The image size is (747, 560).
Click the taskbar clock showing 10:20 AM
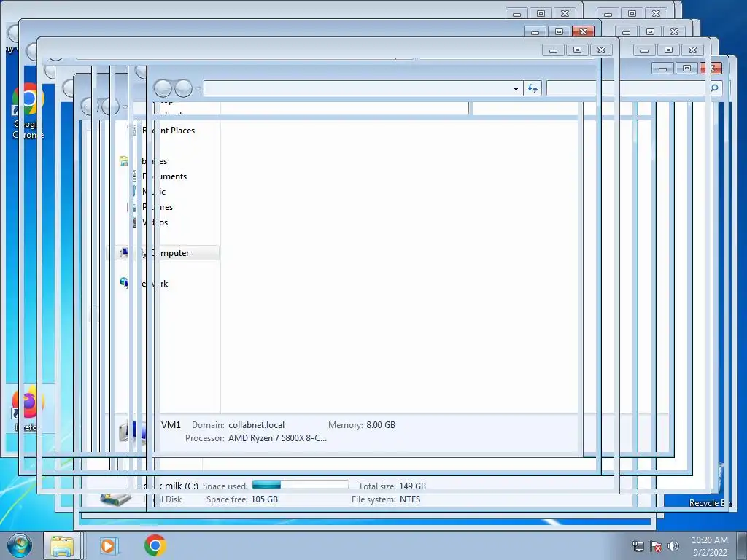tap(710, 545)
